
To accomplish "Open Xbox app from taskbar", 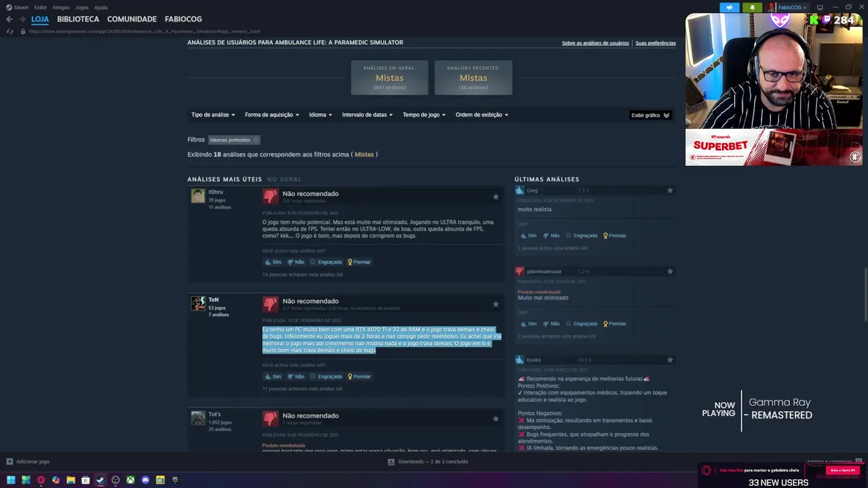I will pyautogui.click(x=130, y=480).
